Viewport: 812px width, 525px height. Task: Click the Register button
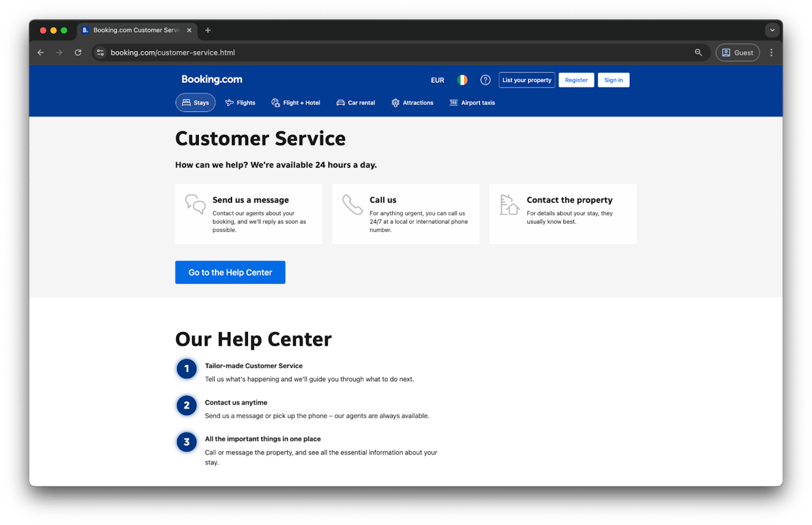[x=576, y=80]
